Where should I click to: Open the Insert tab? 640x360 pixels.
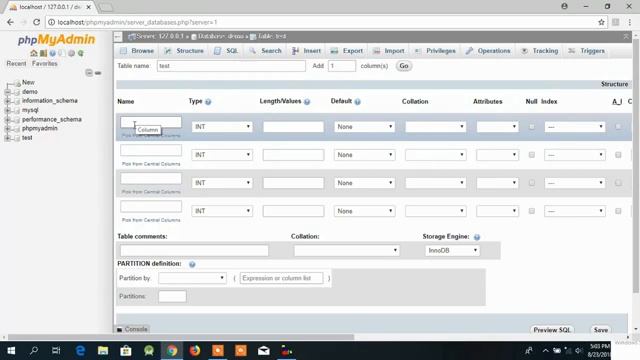(x=307, y=51)
